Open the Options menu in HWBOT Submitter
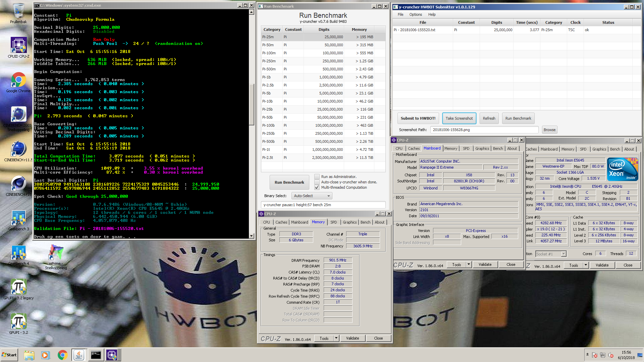644x362 pixels. (416, 14)
